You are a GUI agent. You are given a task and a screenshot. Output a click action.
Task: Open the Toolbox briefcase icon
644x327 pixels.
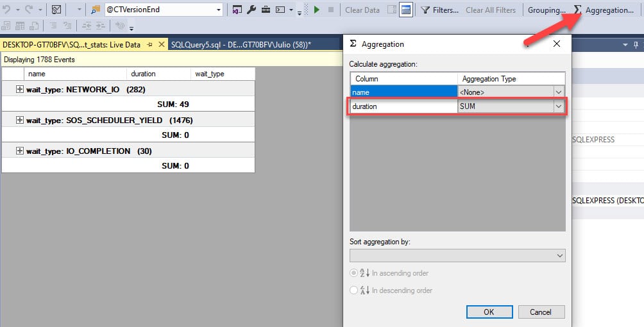(266, 10)
